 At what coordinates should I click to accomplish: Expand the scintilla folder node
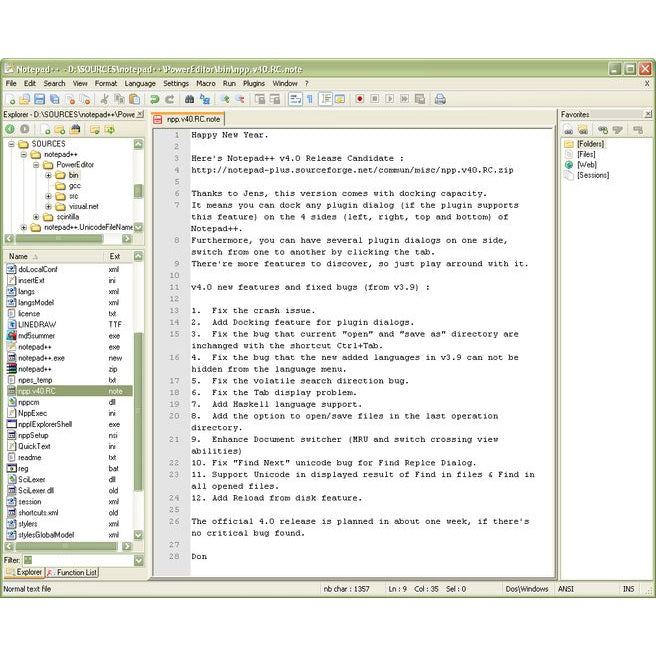[36, 217]
